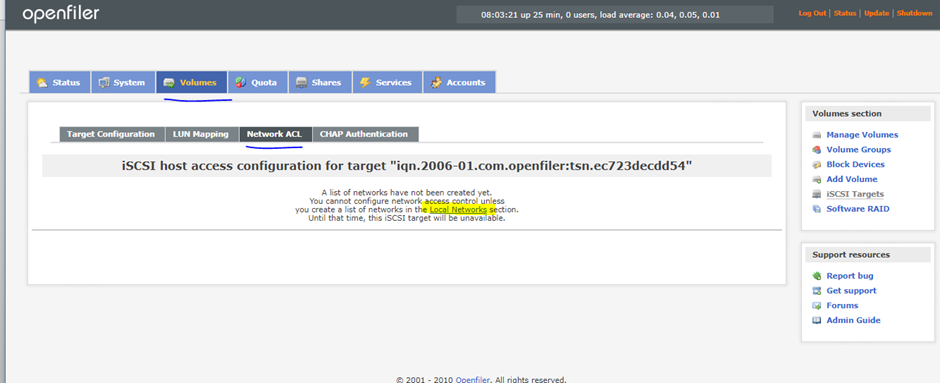Switch to the Services tab
Image resolution: width=940 pixels, height=383 pixels.
pos(387,83)
